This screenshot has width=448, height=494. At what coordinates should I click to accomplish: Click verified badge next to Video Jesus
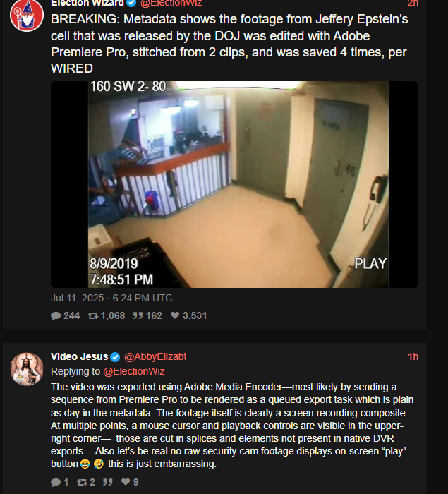point(115,357)
